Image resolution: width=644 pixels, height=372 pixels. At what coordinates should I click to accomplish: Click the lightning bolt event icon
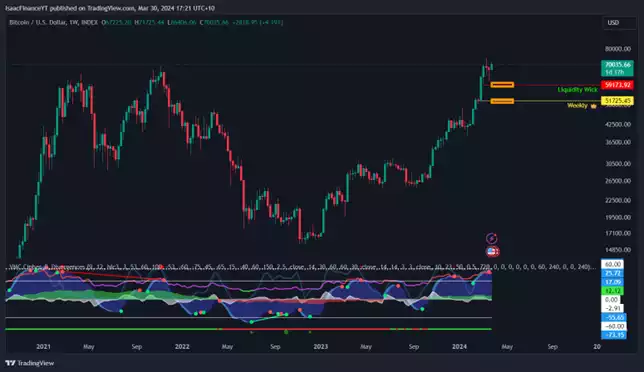point(492,239)
